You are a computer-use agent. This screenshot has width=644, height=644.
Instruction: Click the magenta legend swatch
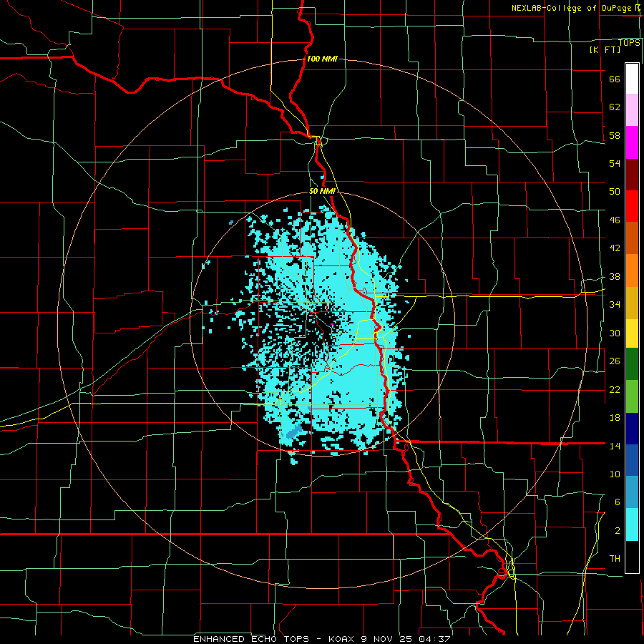[632, 142]
